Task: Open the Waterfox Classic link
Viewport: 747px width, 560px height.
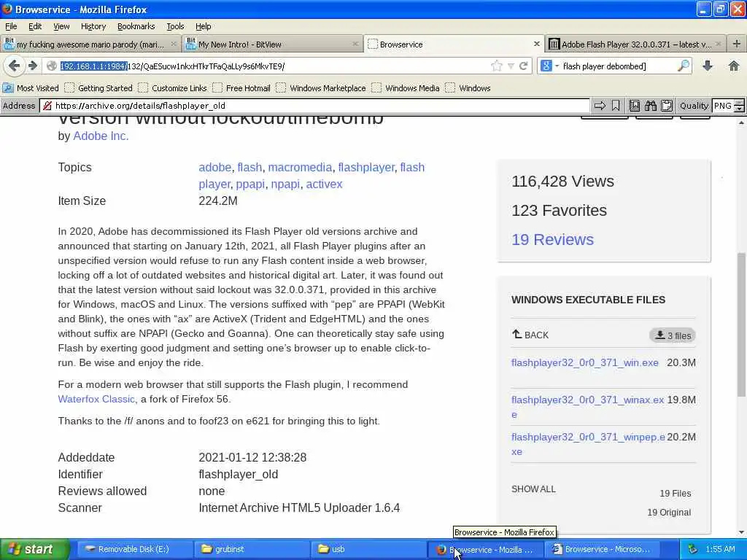Action: [x=97, y=399]
